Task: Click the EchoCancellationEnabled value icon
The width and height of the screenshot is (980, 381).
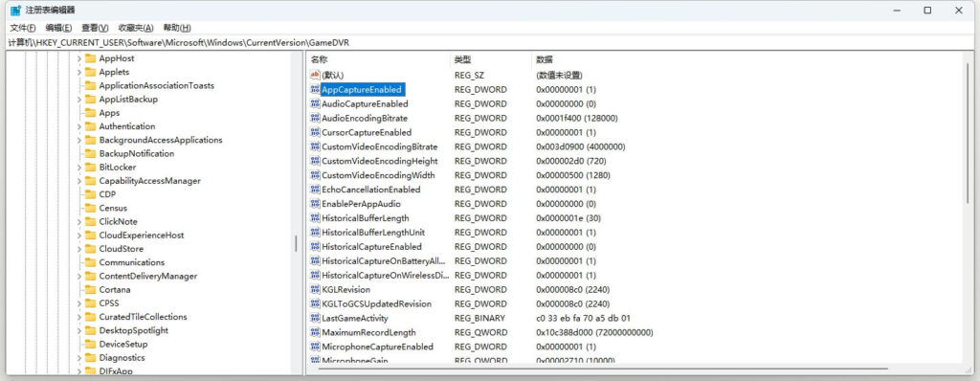Action: [x=315, y=190]
